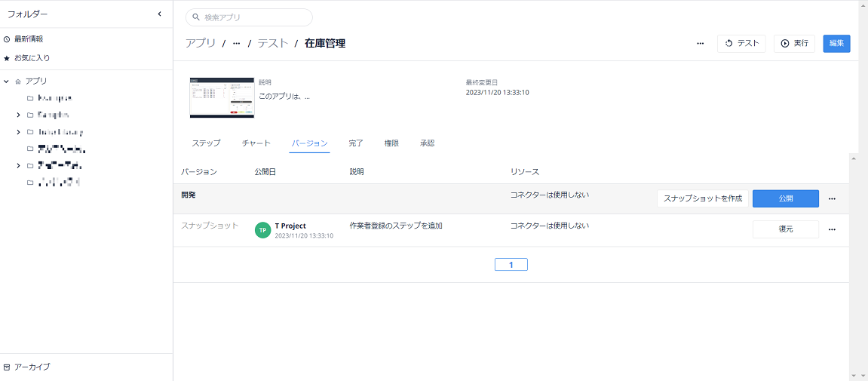Viewport: 868px width, 381px height.
Task: Click the 検索アプリ search field
Action: click(x=249, y=17)
